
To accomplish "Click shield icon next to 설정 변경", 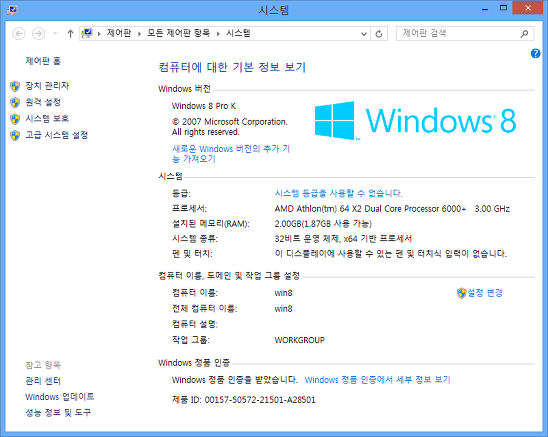I will pyautogui.click(x=462, y=293).
